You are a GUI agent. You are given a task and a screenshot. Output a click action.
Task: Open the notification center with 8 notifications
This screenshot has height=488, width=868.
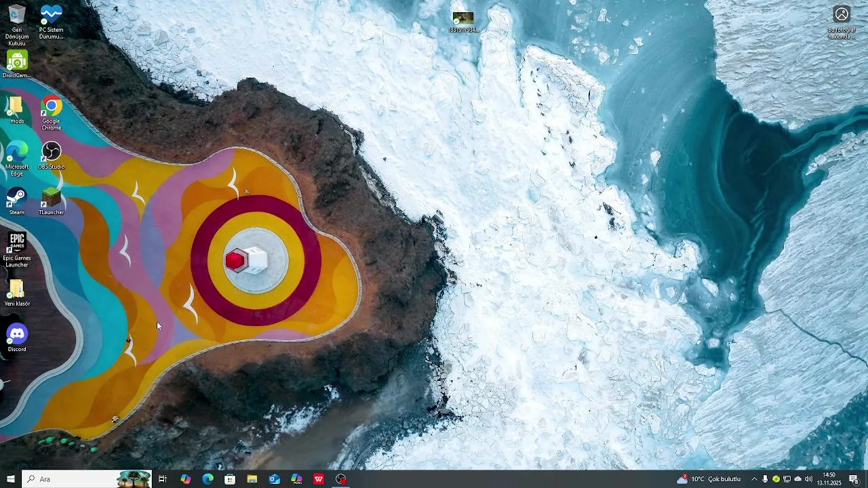(854, 479)
